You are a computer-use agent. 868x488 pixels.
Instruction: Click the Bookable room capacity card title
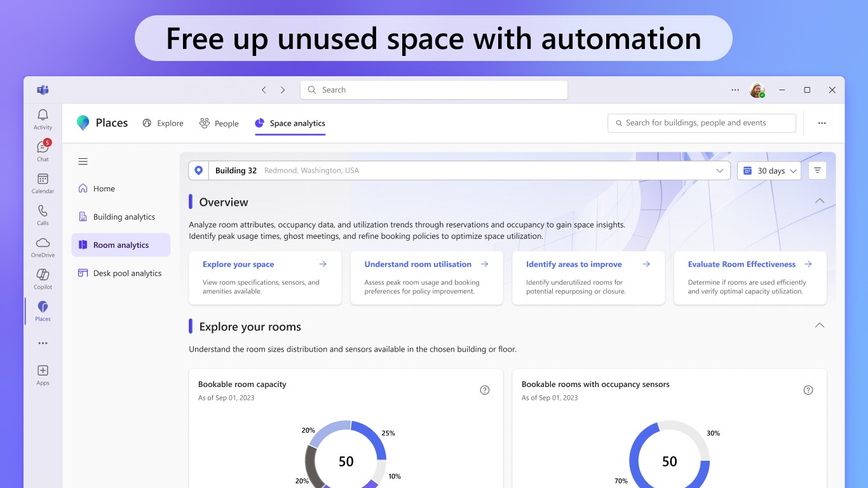click(x=242, y=384)
